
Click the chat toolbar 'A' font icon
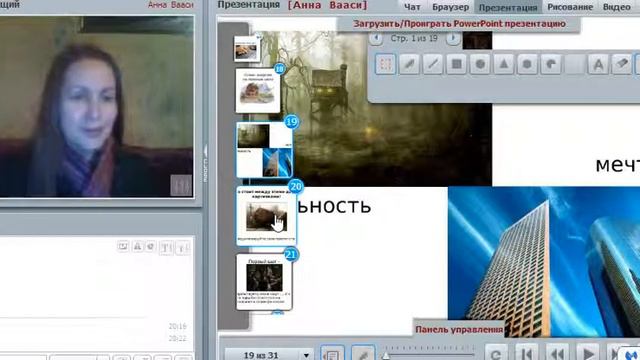(x=138, y=246)
